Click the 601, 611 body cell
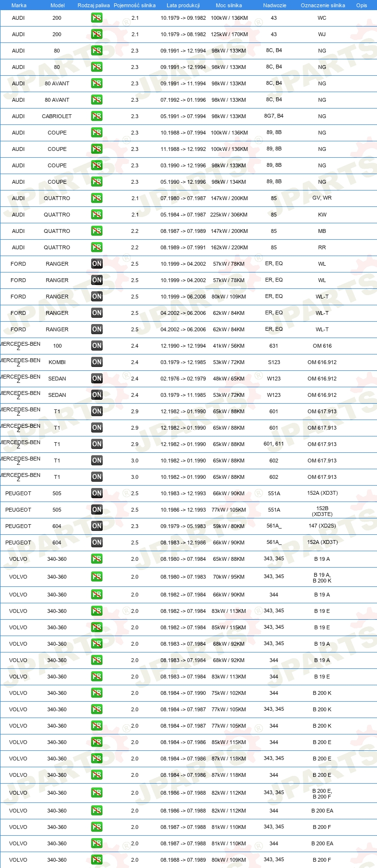The height and width of the screenshot is (868, 377). 274,444
